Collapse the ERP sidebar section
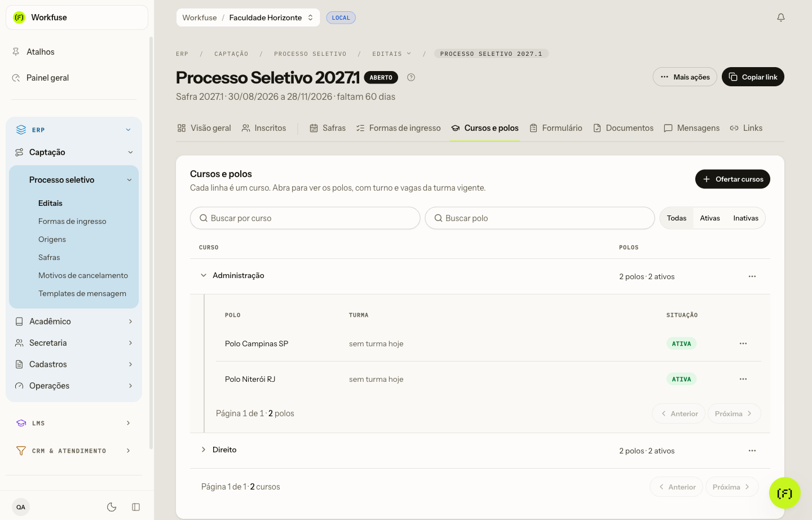 tap(74, 130)
